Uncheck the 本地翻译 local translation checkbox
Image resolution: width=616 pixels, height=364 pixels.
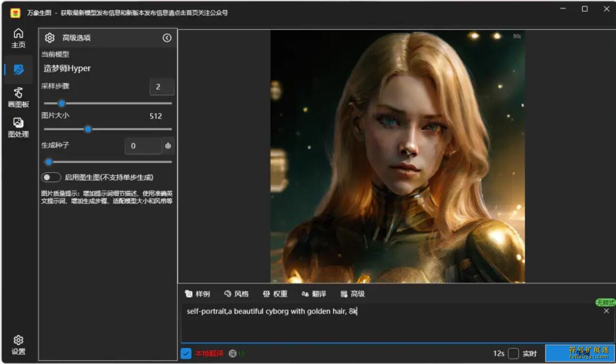click(186, 353)
